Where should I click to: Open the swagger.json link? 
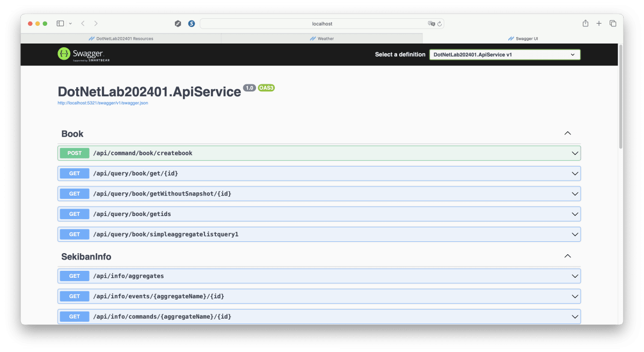pyautogui.click(x=103, y=103)
